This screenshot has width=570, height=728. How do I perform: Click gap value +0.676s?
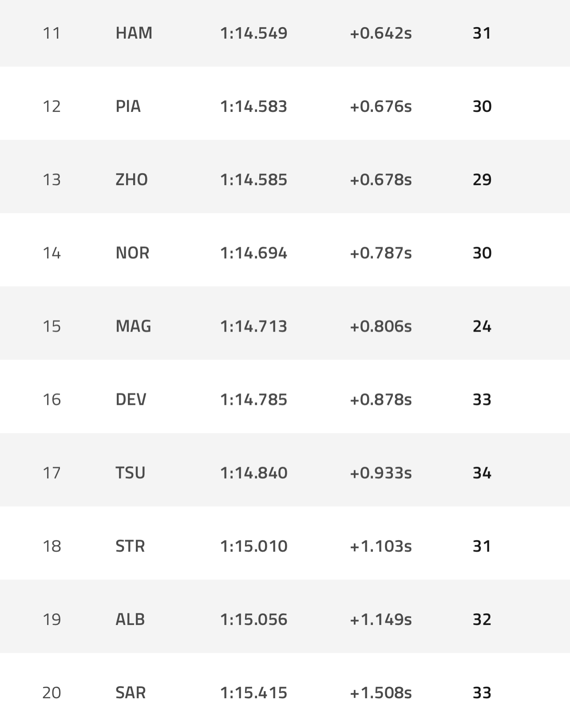[x=380, y=107]
